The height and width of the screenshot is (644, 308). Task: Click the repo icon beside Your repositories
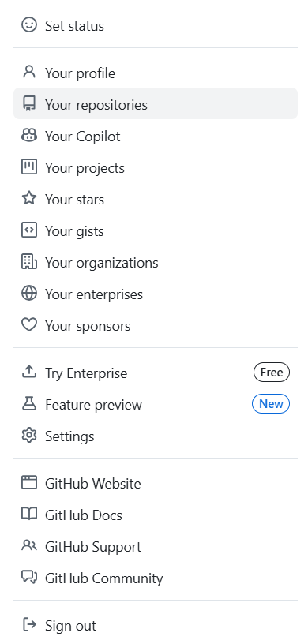click(x=28, y=104)
